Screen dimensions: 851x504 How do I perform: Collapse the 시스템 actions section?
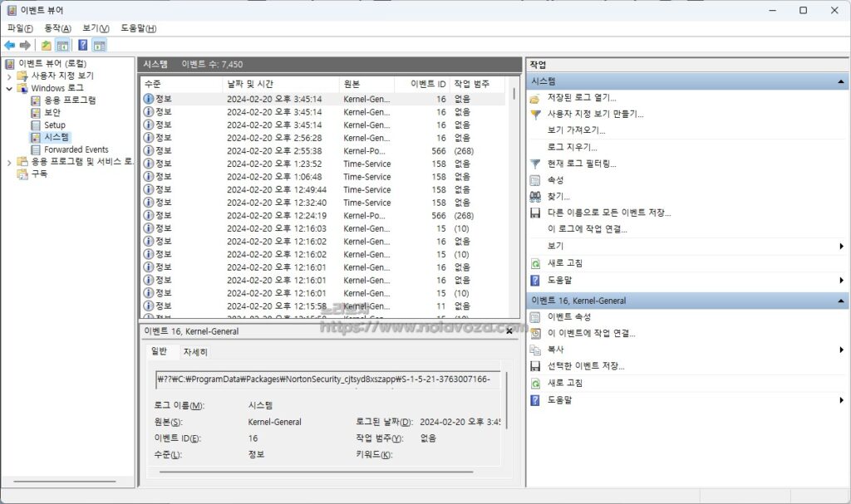coord(841,81)
